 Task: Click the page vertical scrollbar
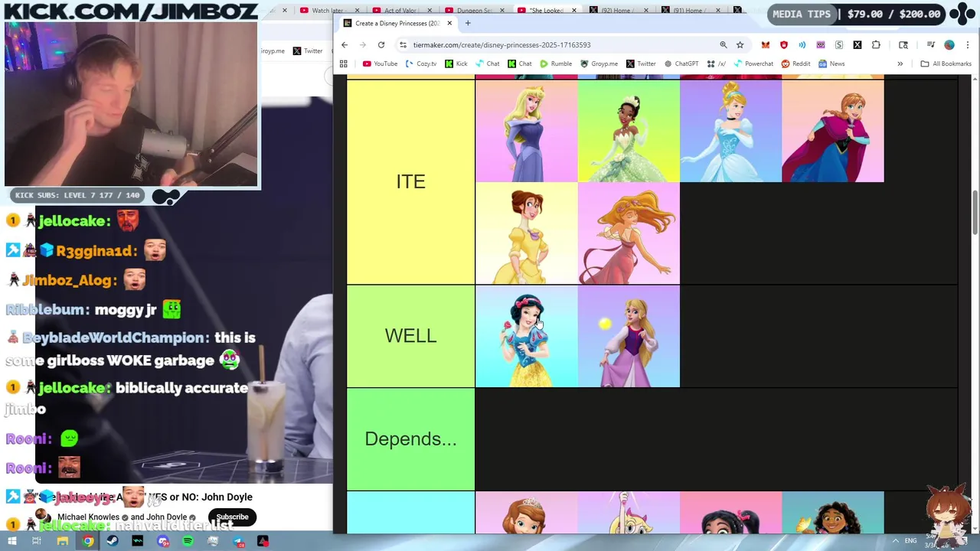point(975,213)
